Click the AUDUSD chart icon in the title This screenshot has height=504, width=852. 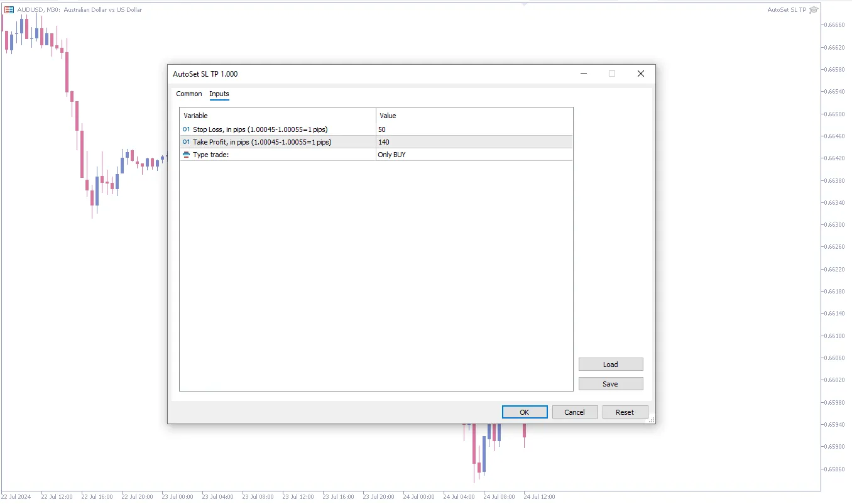point(9,9)
